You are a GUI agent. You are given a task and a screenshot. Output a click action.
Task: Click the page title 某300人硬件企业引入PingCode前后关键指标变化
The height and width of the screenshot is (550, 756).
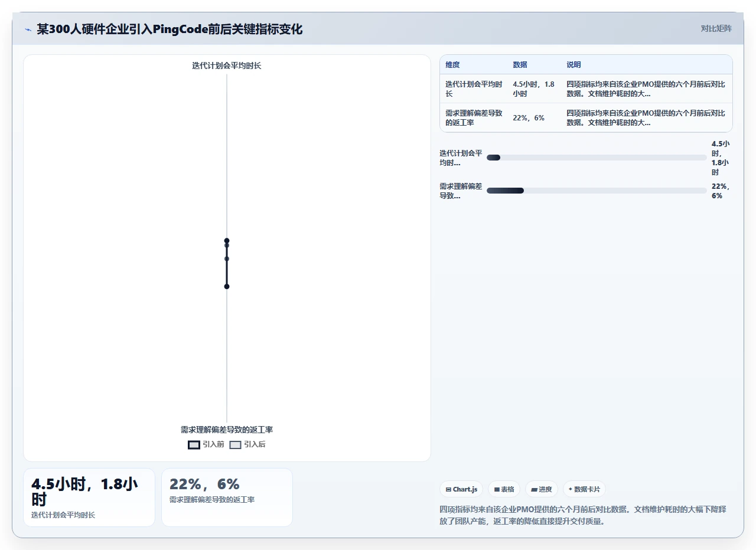170,29
